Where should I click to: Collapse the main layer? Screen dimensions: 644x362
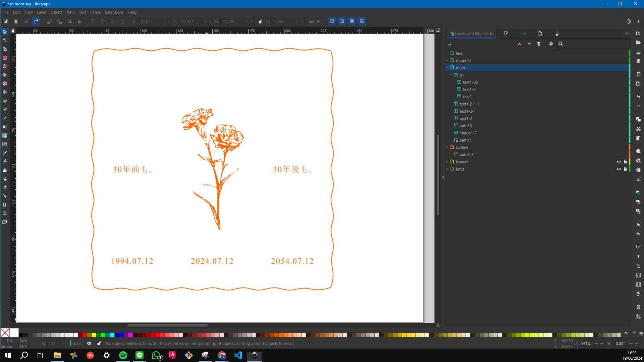pos(447,68)
